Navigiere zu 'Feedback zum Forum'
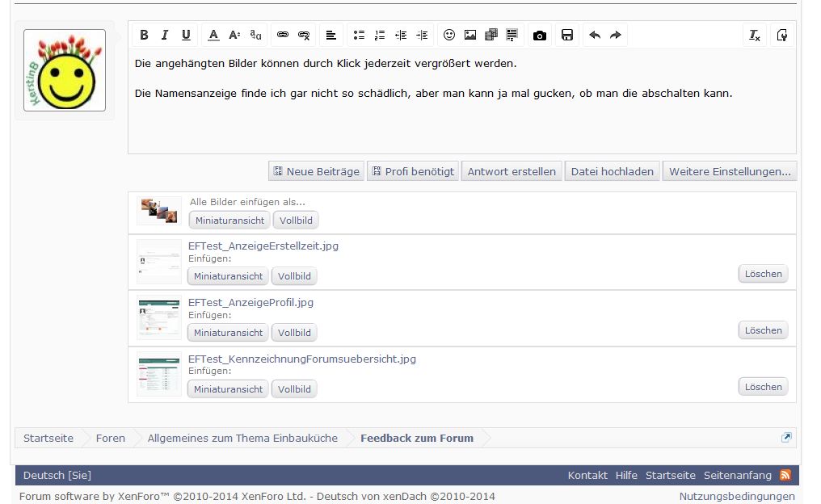This screenshot has height=504, width=821. (x=417, y=438)
